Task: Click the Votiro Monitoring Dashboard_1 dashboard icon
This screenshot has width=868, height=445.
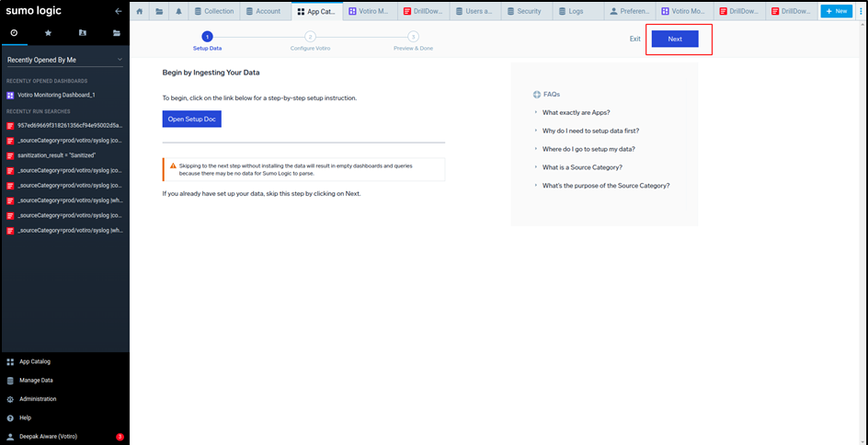Action: tap(10, 96)
